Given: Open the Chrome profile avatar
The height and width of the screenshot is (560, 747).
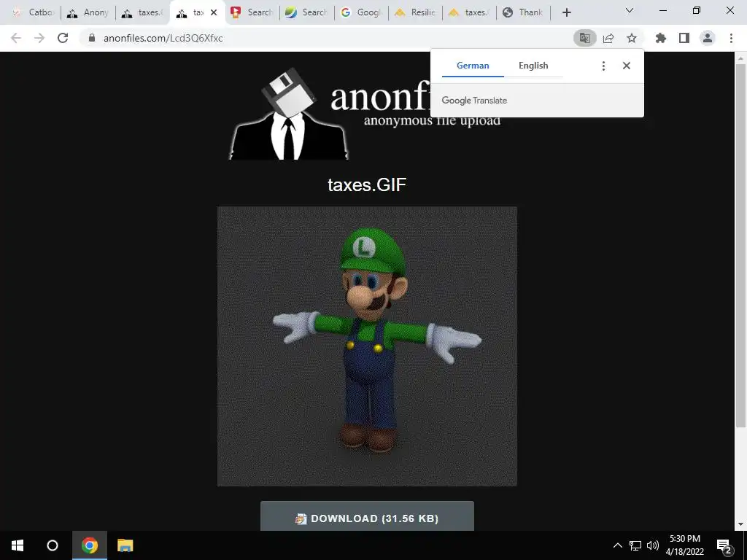Looking at the screenshot, I should (708, 38).
